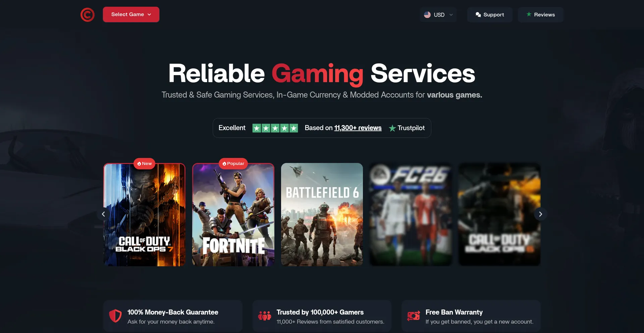Viewport: 644px width, 333px height.
Task: Show next games with right arrow
Action: click(540, 214)
